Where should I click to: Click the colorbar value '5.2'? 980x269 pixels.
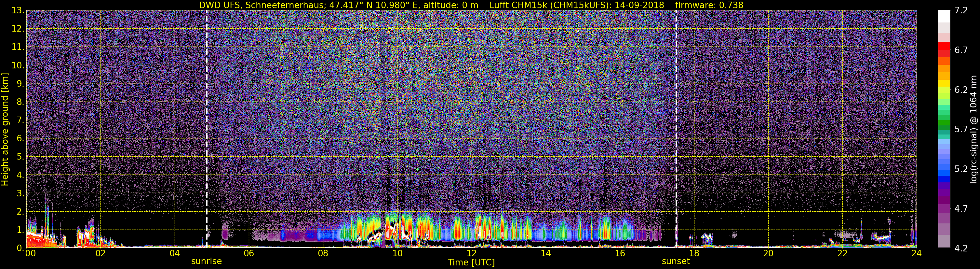961,169
